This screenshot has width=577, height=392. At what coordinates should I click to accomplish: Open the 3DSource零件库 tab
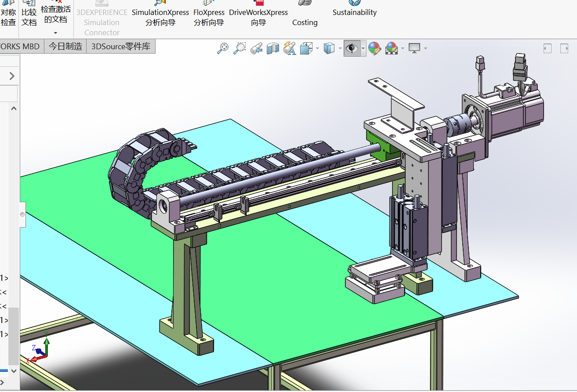tap(121, 46)
